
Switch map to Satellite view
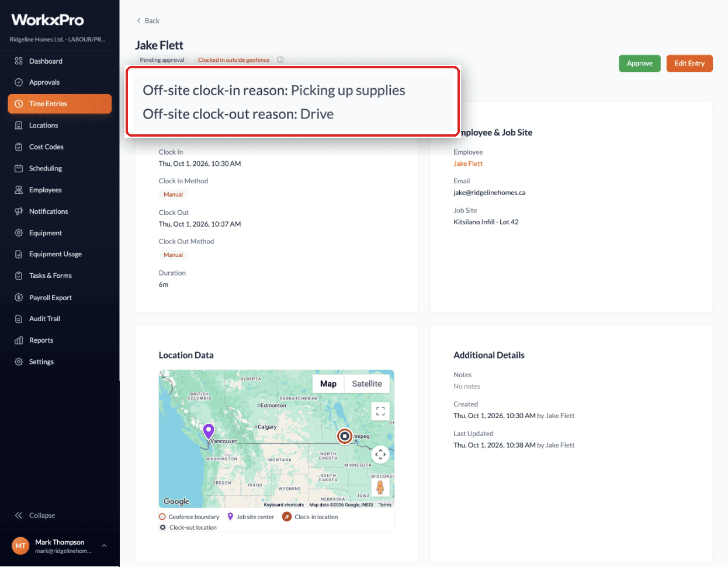click(x=367, y=384)
